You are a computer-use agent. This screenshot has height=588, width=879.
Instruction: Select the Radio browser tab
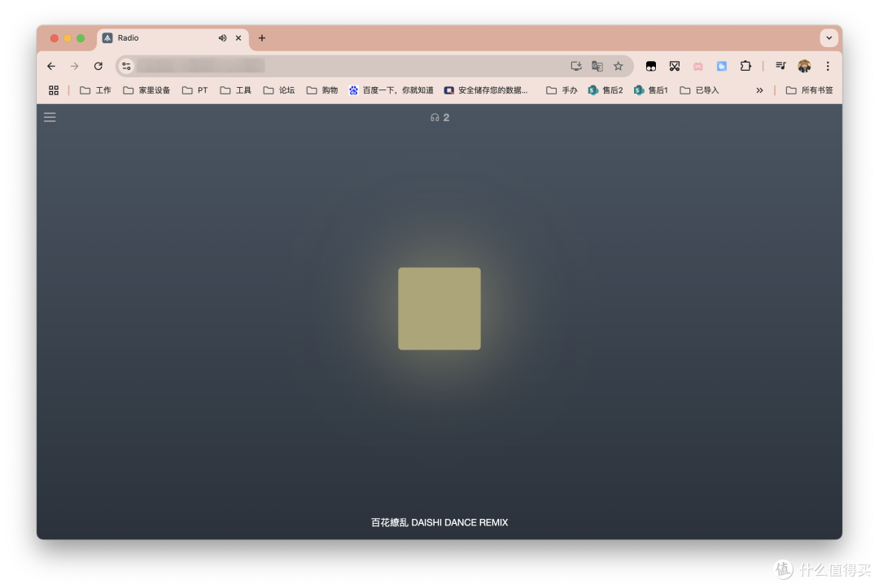coord(173,38)
